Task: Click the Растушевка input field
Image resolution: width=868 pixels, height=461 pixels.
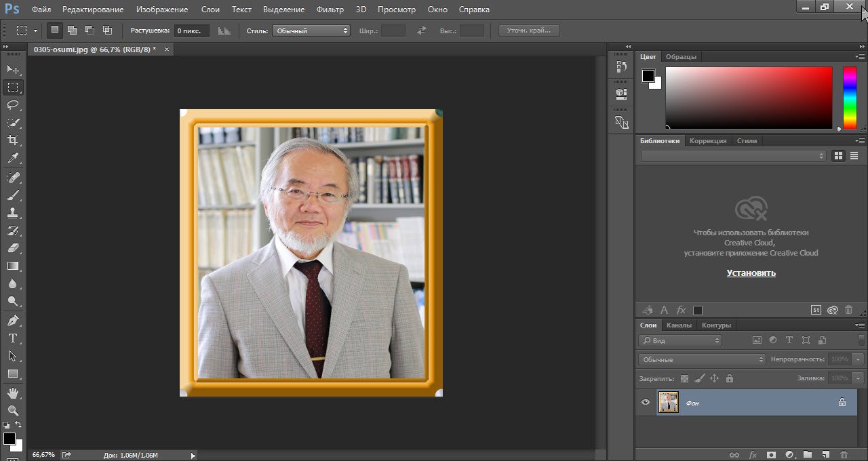Action: coord(192,31)
